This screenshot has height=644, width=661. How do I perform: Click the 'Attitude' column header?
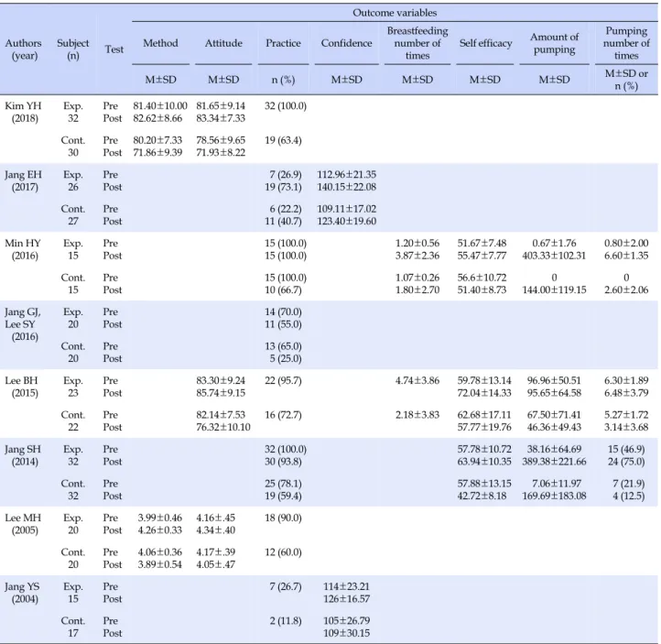(223, 43)
